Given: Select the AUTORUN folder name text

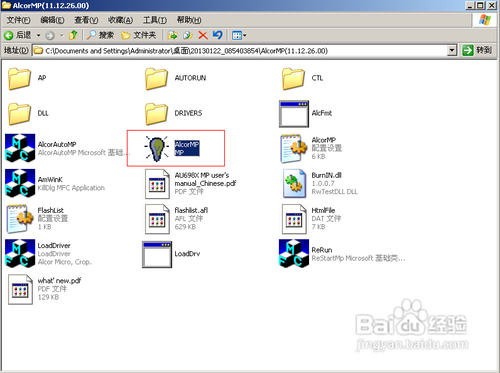Looking at the screenshot, I should [190, 78].
